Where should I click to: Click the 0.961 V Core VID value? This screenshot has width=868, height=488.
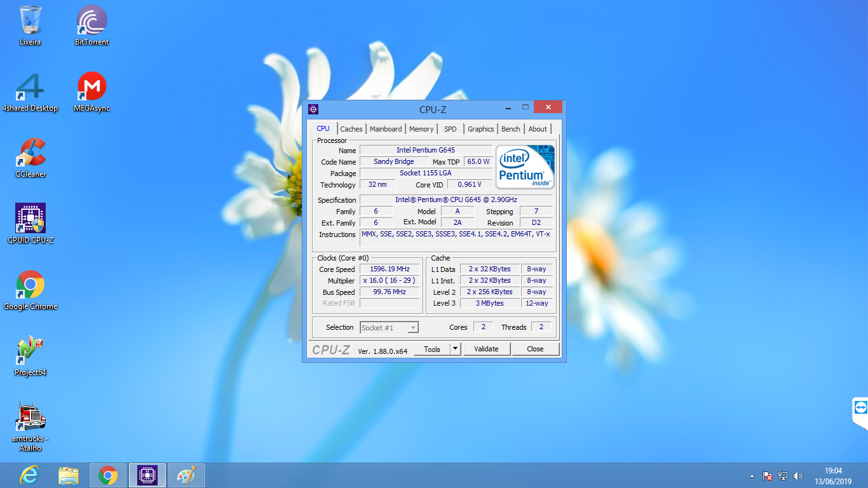tap(470, 184)
